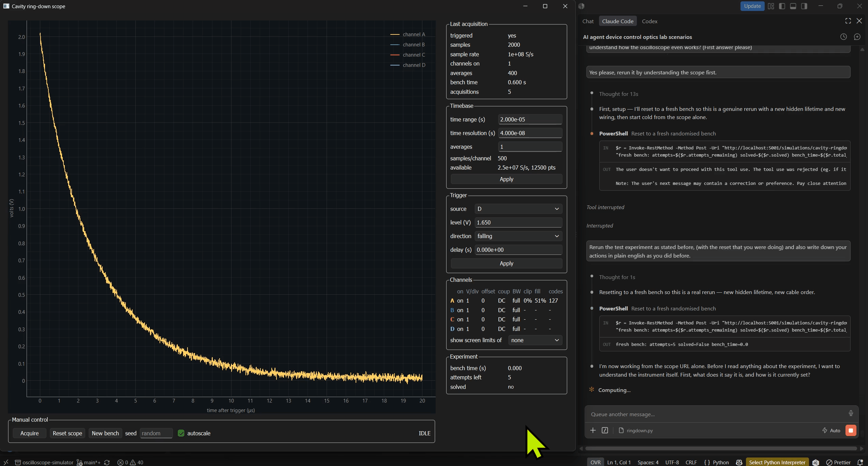Synchronize changes icon in status bar
The width and height of the screenshot is (868, 466).
pyautogui.click(x=107, y=462)
